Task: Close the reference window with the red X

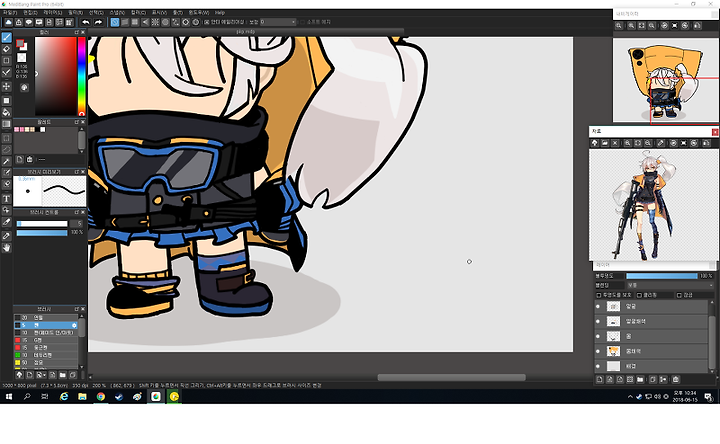Action: (715, 132)
